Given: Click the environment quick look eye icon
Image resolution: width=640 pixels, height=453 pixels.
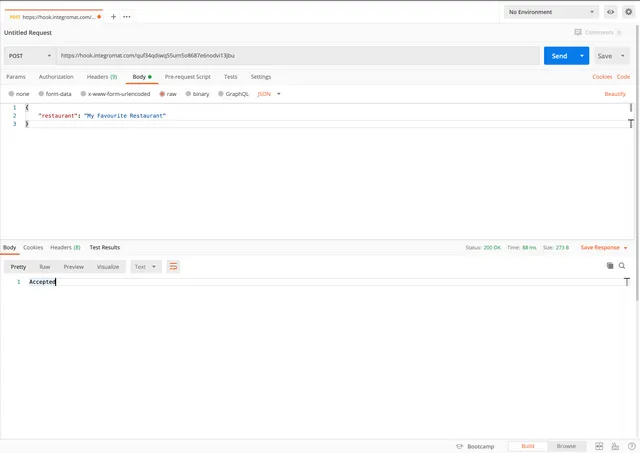Looking at the screenshot, I should click(610, 12).
